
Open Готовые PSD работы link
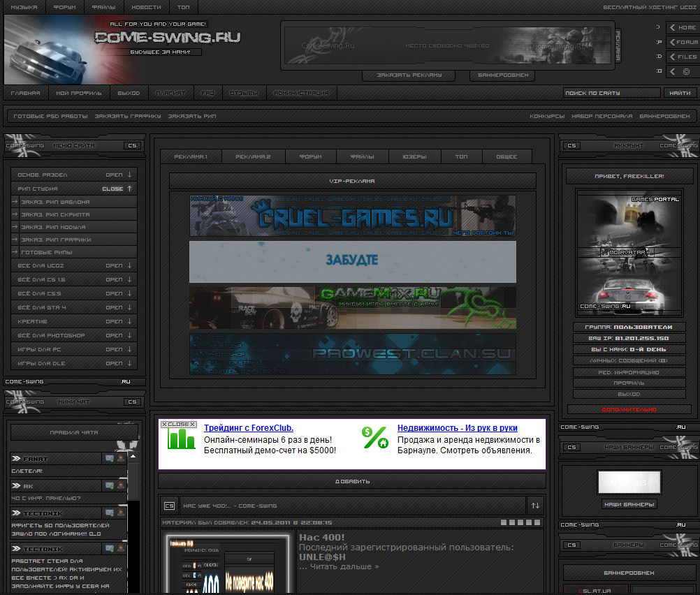pyautogui.click(x=50, y=116)
